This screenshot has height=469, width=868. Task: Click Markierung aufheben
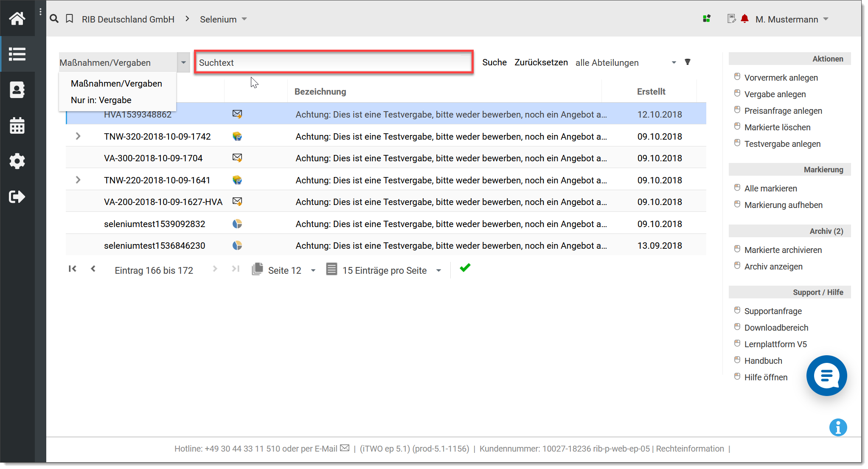783,205
